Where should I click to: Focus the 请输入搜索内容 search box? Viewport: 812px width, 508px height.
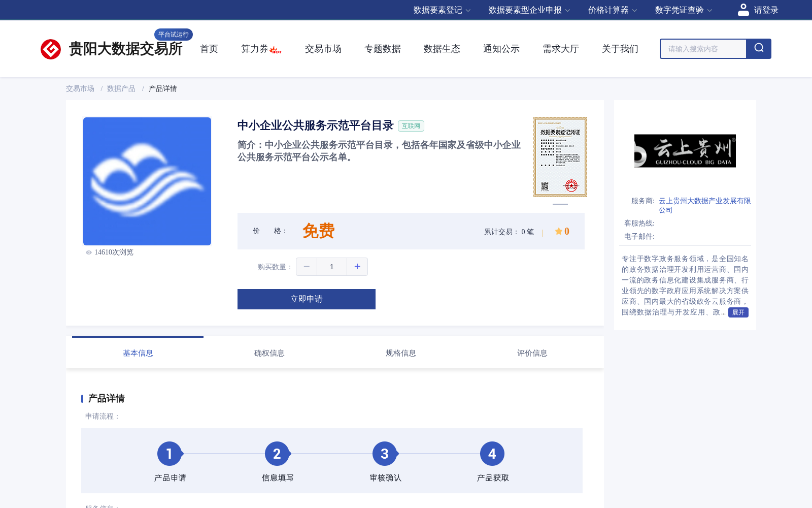coord(703,49)
